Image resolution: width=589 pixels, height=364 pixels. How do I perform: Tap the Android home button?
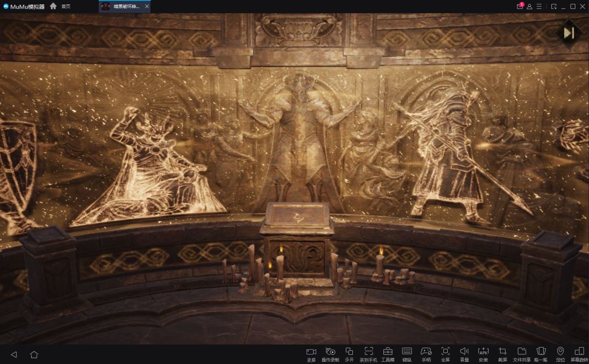pyautogui.click(x=34, y=354)
